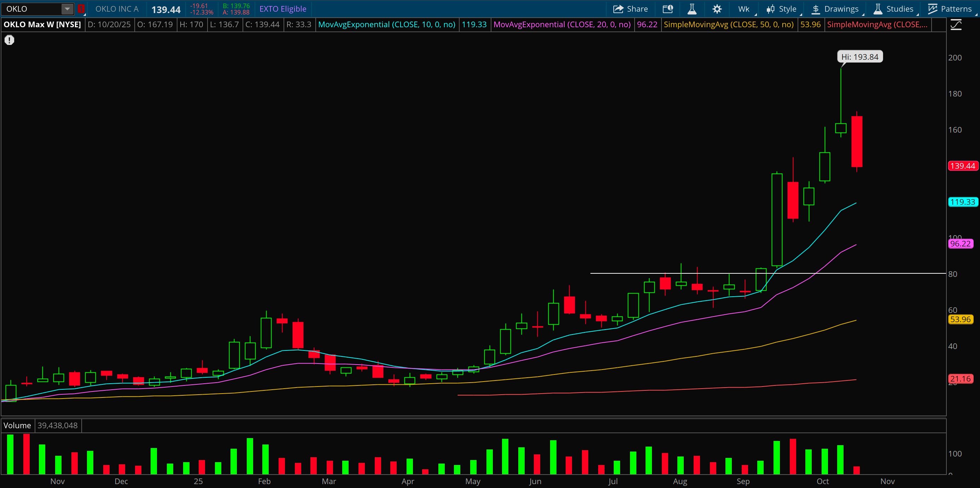The height and width of the screenshot is (488, 980).
Task: Toggle the 20-period MovAvgExponential study label
Action: tap(561, 24)
